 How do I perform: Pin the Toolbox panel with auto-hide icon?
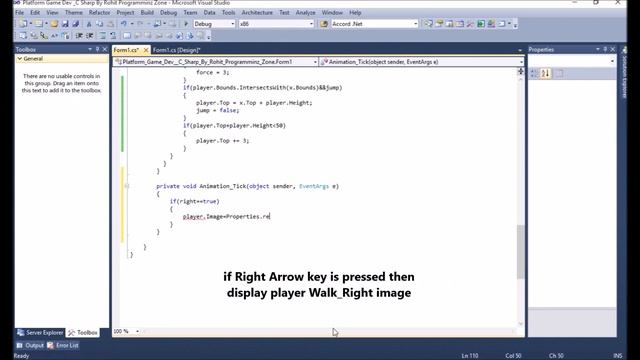[97, 49]
